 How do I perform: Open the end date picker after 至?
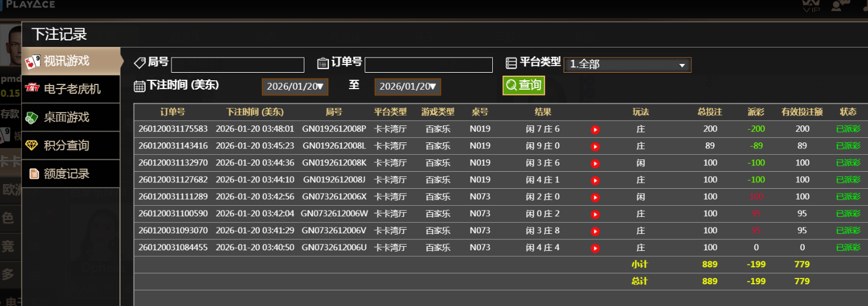pyautogui.click(x=408, y=87)
